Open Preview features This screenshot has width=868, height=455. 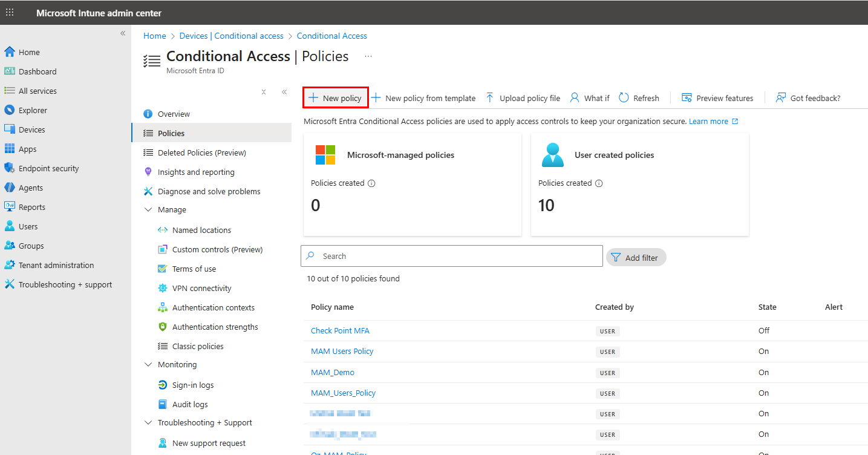coord(717,98)
